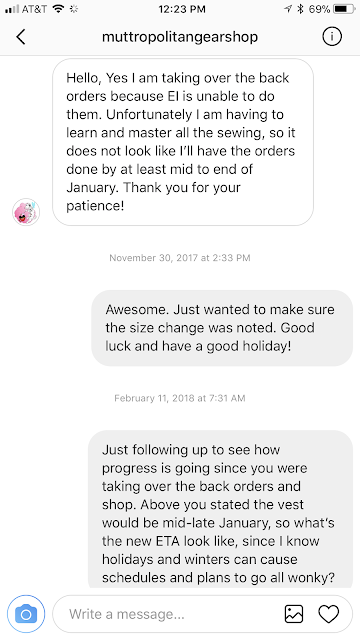This screenshot has height=640, width=360.
Task: Open conversation details via info icon
Action: (x=331, y=37)
